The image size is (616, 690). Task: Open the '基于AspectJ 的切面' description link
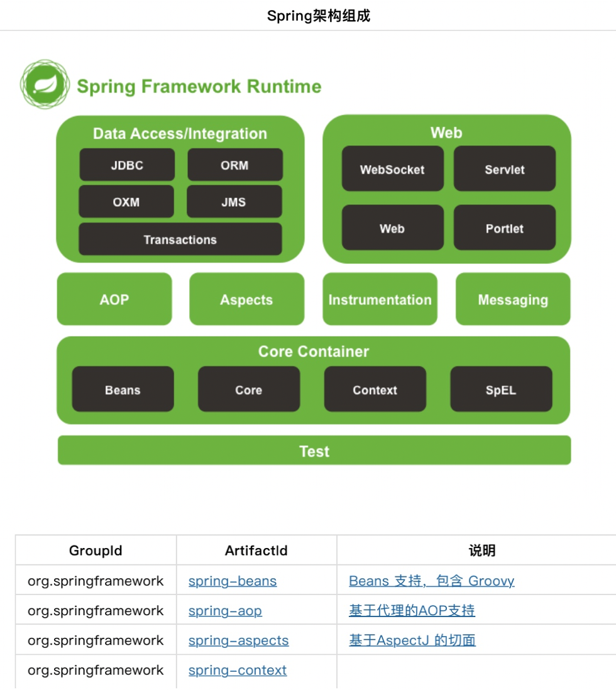point(412,640)
